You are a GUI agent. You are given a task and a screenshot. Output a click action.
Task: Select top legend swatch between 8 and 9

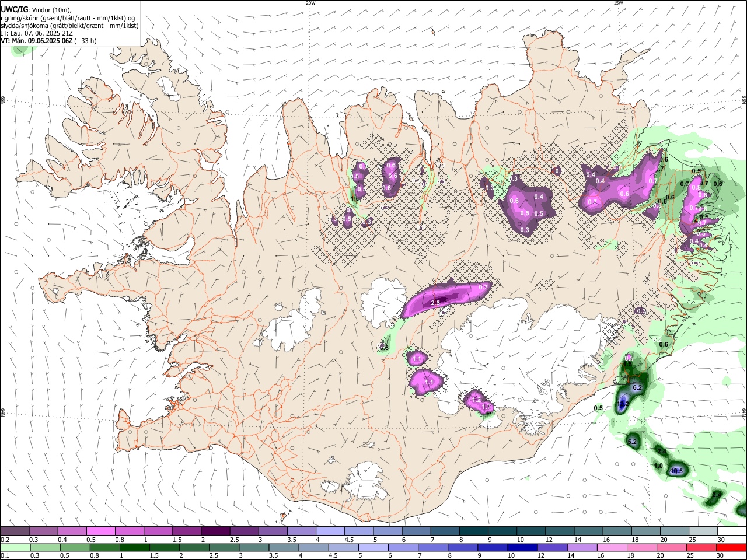(473, 531)
